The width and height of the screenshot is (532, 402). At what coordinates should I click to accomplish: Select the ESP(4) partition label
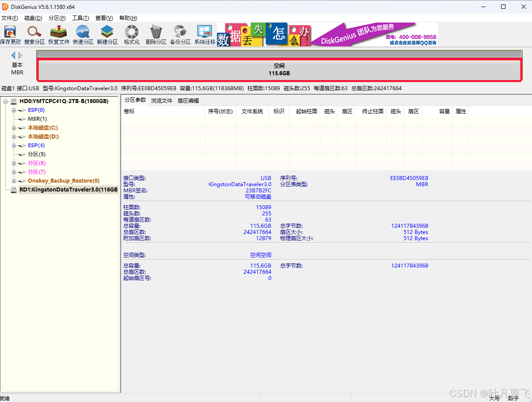click(x=36, y=145)
